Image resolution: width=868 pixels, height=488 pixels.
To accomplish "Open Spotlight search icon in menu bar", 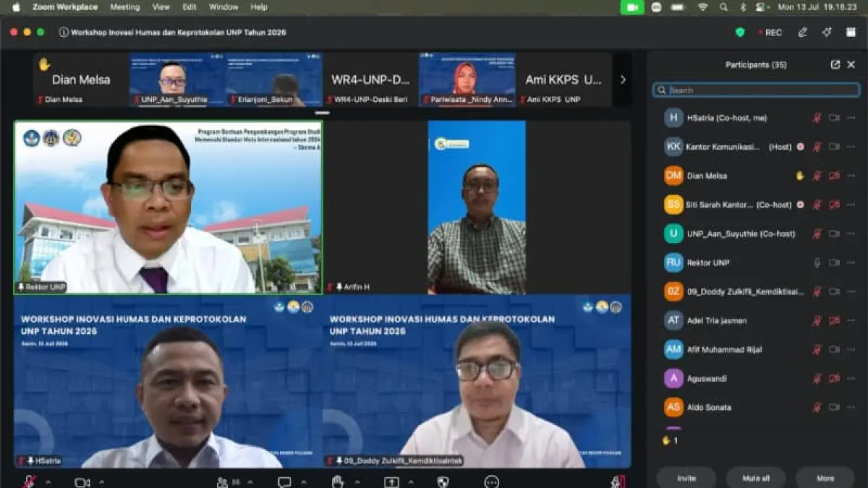I will coord(723,7).
